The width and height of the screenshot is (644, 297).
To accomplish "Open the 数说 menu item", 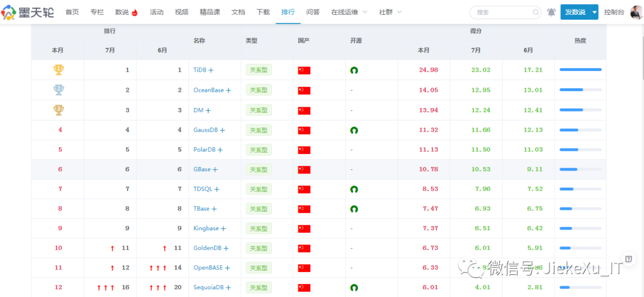I will tap(122, 13).
